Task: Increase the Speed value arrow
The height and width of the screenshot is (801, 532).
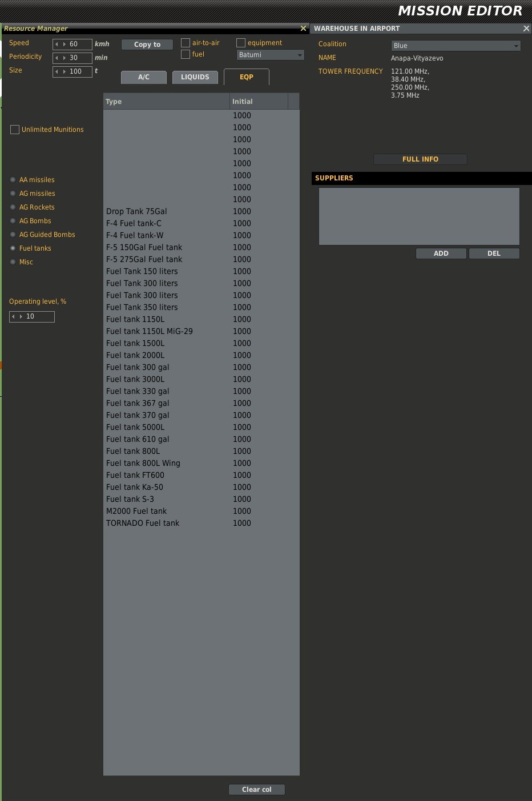Action: (x=64, y=44)
